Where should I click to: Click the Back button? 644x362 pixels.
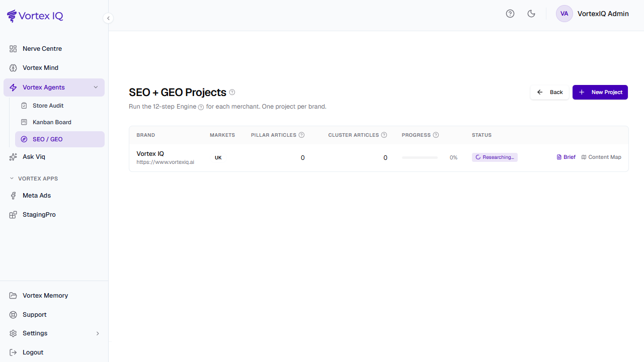click(x=549, y=92)
